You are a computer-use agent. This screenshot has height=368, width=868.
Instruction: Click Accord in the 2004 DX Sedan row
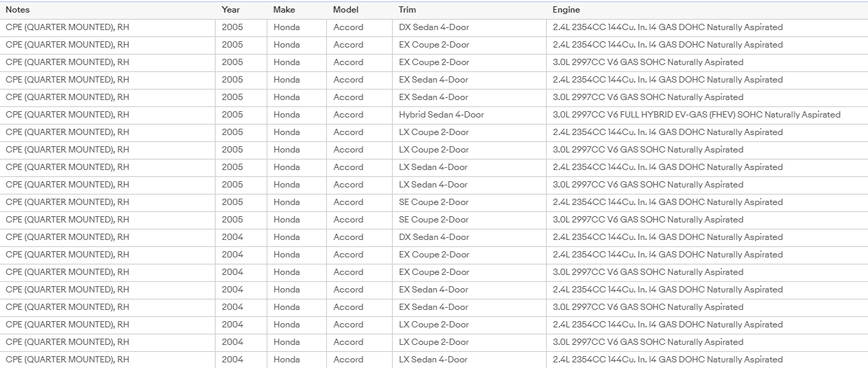tap(360, 237)
